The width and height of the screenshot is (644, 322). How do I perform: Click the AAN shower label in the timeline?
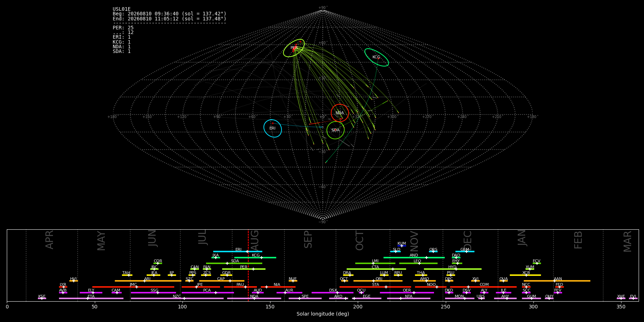tap(558, 279)
